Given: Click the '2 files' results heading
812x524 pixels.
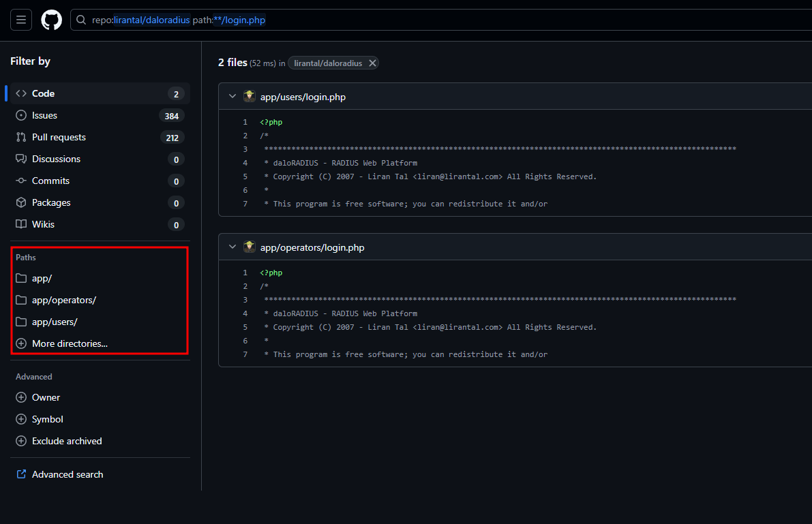Looking at the screenshot, I should (232, 63).
